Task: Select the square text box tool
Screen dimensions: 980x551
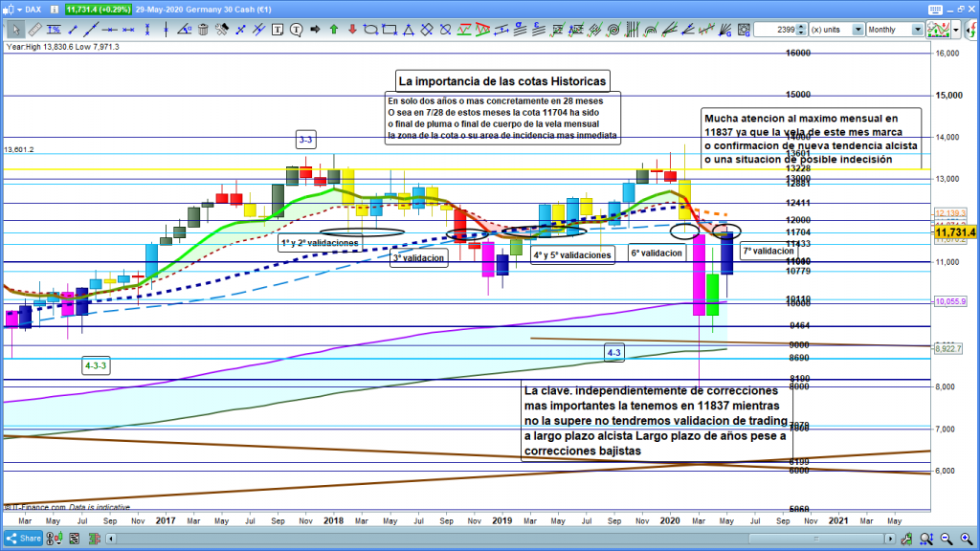Action: tap(277, 30)
